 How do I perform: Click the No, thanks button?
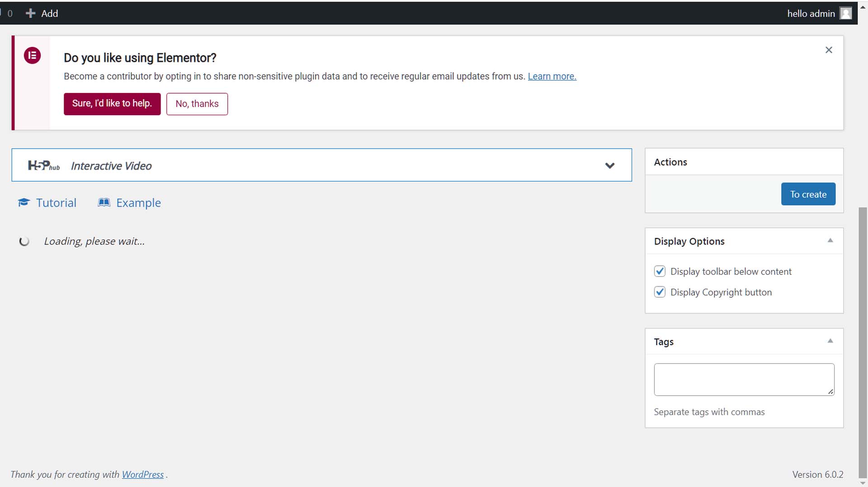coord(197,104)
